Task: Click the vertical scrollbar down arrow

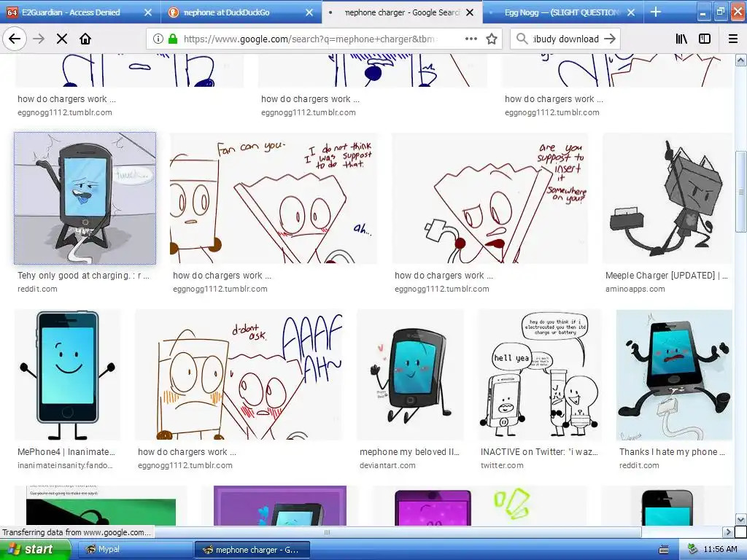Action: coord(740,519)
